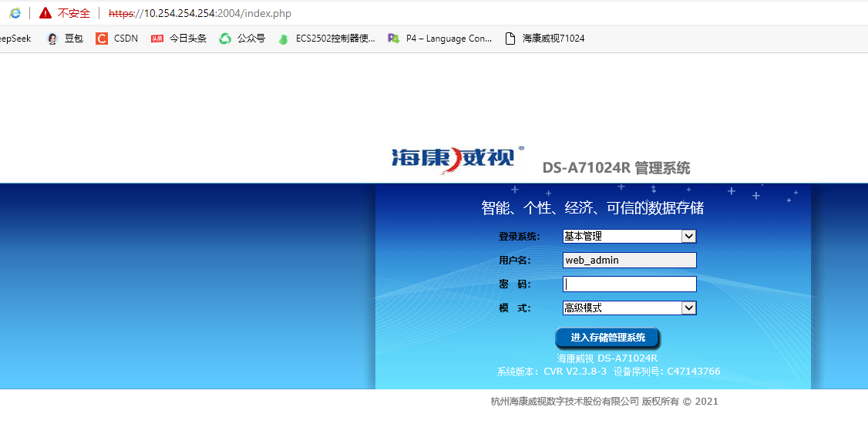Image resolution: width=868 pixels, height=434 pixels.
Task: Click the 模 式 label
Action: pos(515,308)
